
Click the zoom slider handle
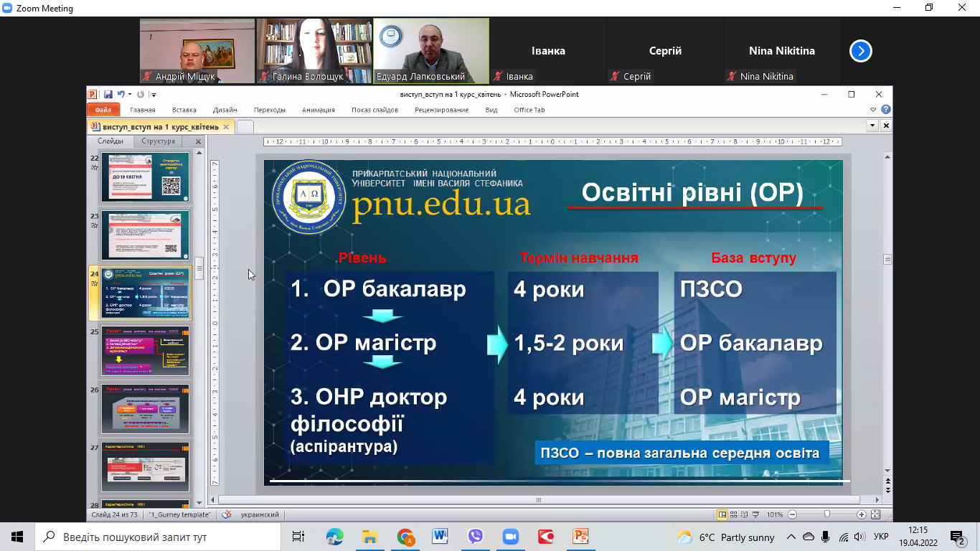(827, 514)
